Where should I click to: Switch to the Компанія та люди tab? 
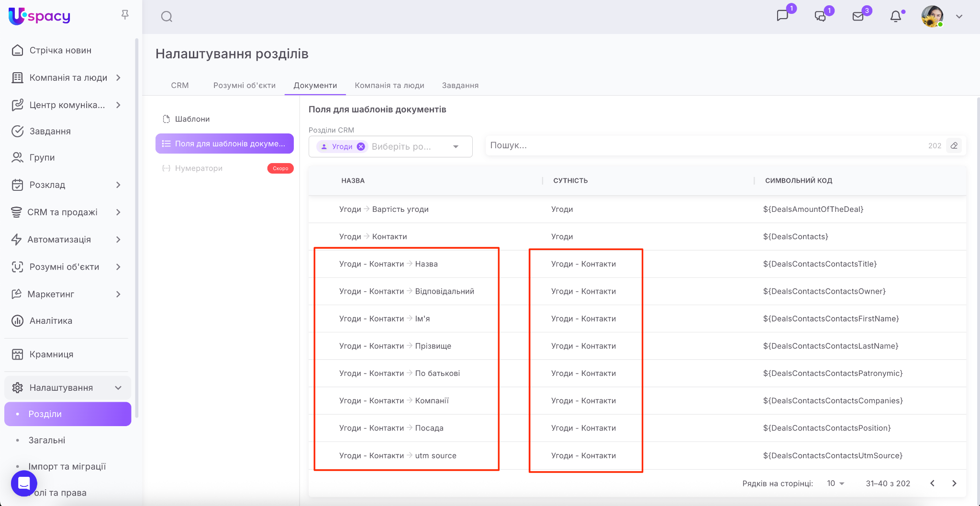[389, 86]
